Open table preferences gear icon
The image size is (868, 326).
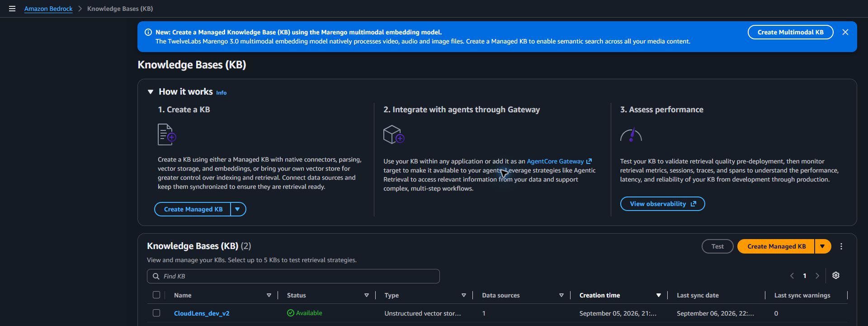click(x=835, y=275)
